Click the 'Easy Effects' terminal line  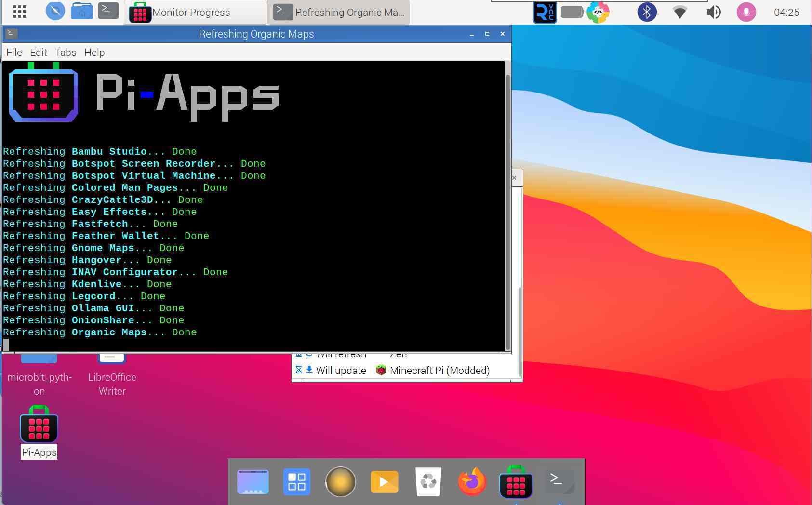pos(100,212)
